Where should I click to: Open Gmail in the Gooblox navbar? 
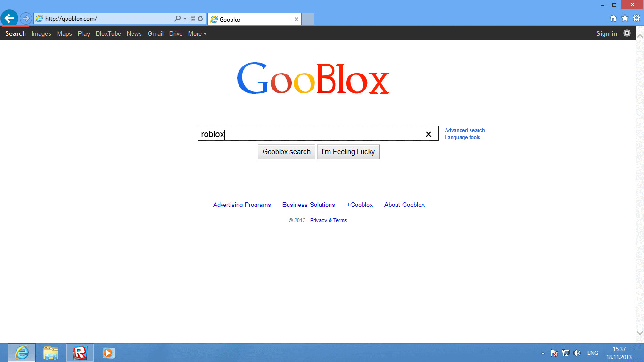pos(156,33)
